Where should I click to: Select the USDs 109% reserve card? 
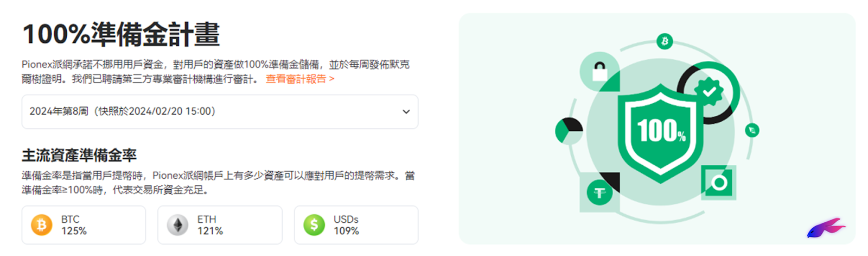[356, 225]
